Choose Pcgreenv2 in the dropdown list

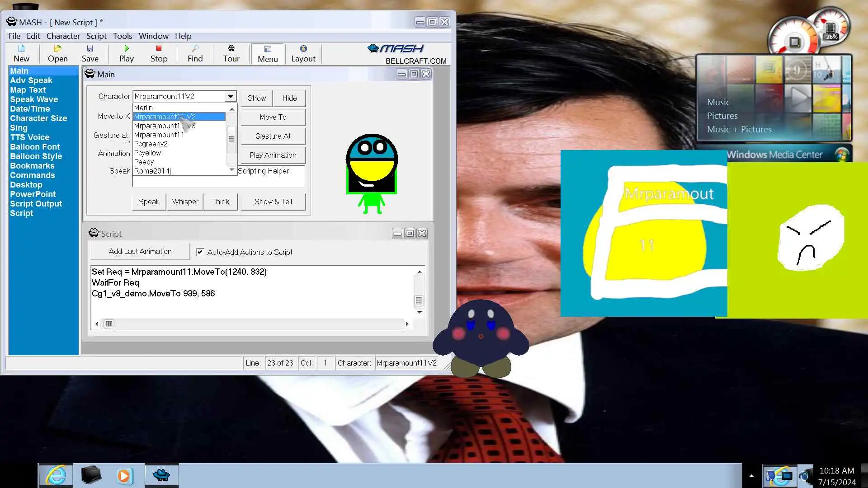point(151,144)
